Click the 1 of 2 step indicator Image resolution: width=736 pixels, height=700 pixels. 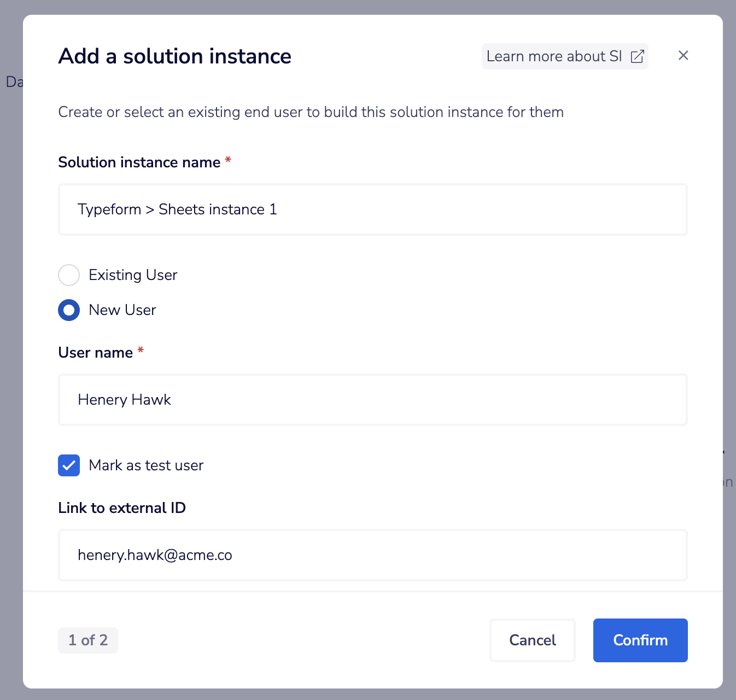pyautogui.click(x=88, y=640)
